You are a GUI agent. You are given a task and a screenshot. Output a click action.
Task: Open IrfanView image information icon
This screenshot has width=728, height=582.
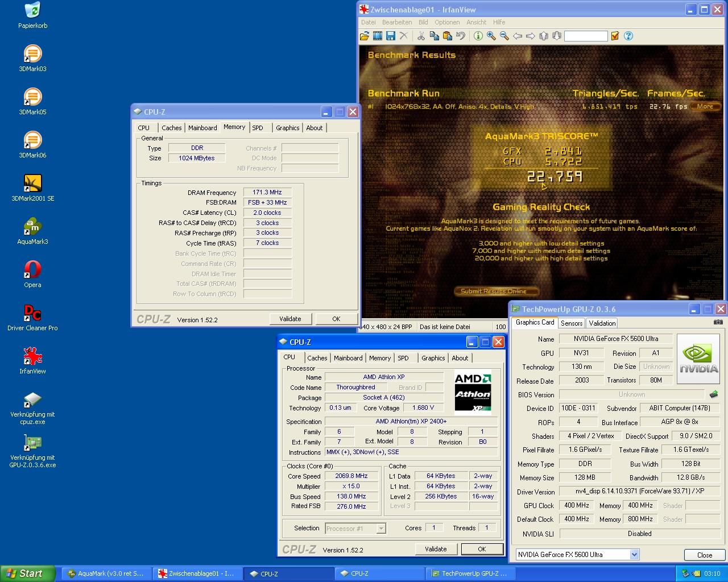(478, 36)
